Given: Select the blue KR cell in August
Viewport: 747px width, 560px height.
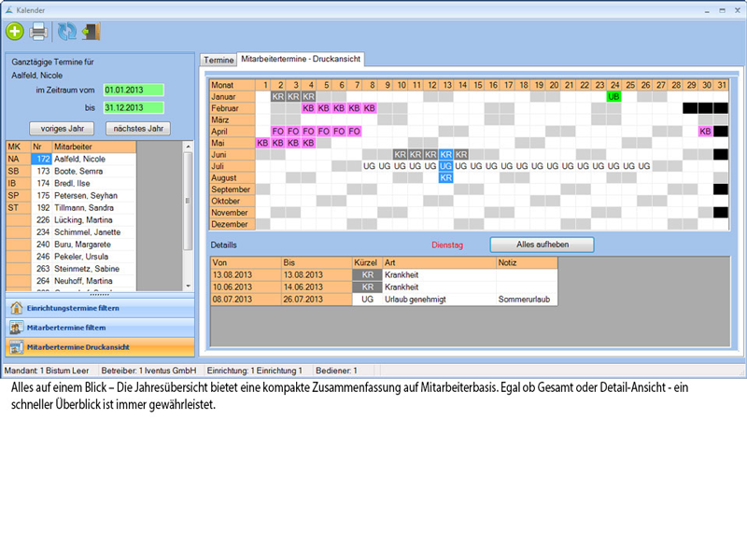Looking at the screenshot, I should [446, 177].
